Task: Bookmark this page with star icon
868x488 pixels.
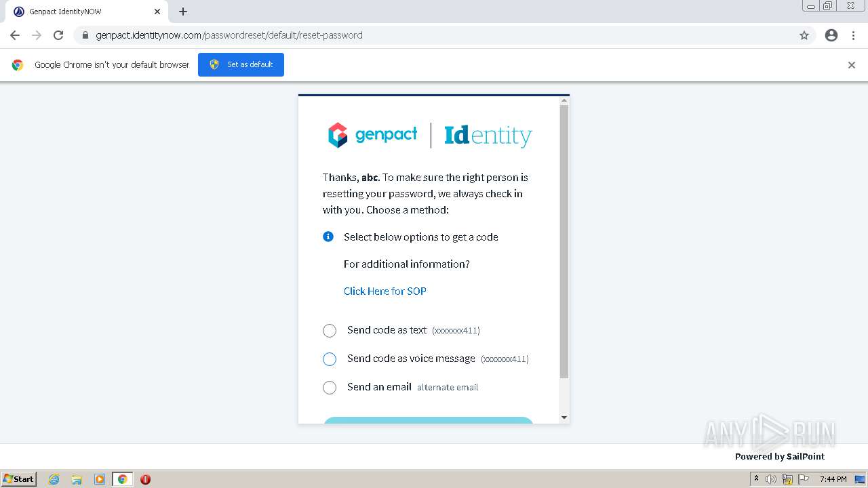Action: click(804, 35)
